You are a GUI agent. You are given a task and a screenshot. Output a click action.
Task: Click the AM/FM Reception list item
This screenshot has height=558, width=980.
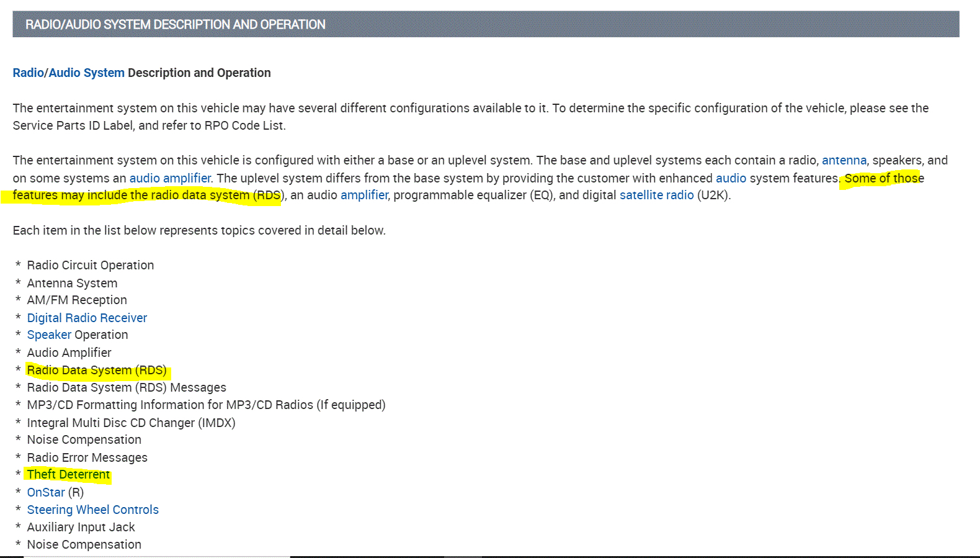[x=77, y=300]
